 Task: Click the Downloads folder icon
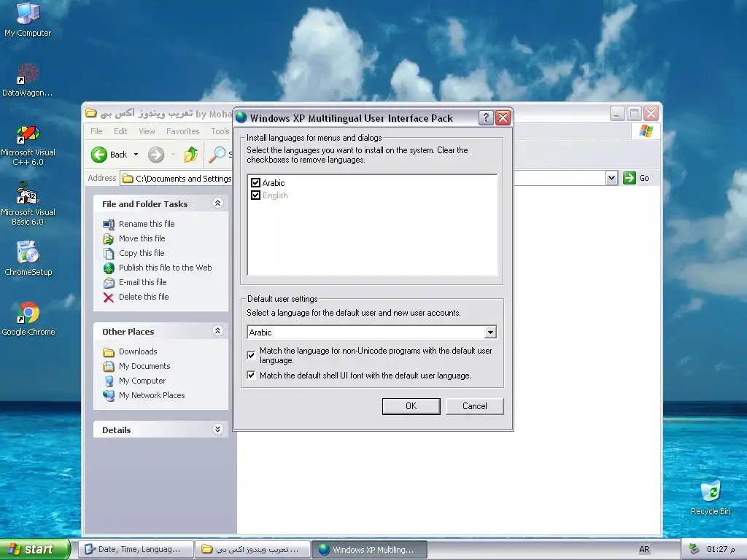109,352
